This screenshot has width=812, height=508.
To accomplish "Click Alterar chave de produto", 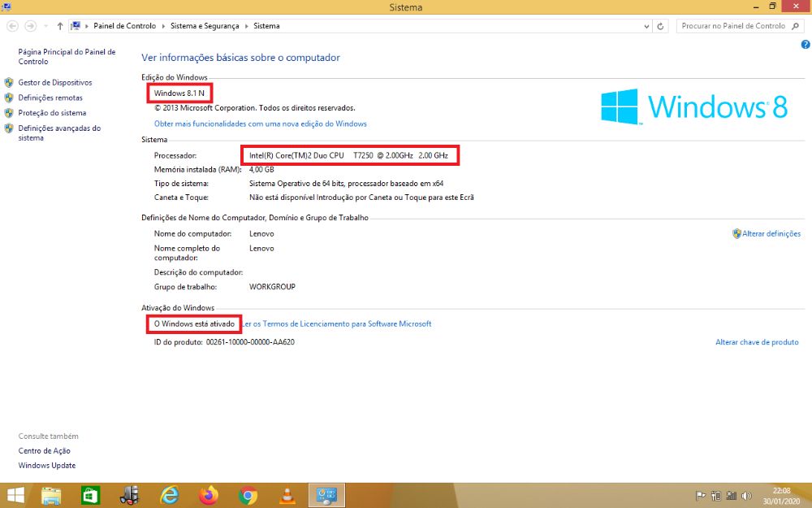I will coord(757,342).
